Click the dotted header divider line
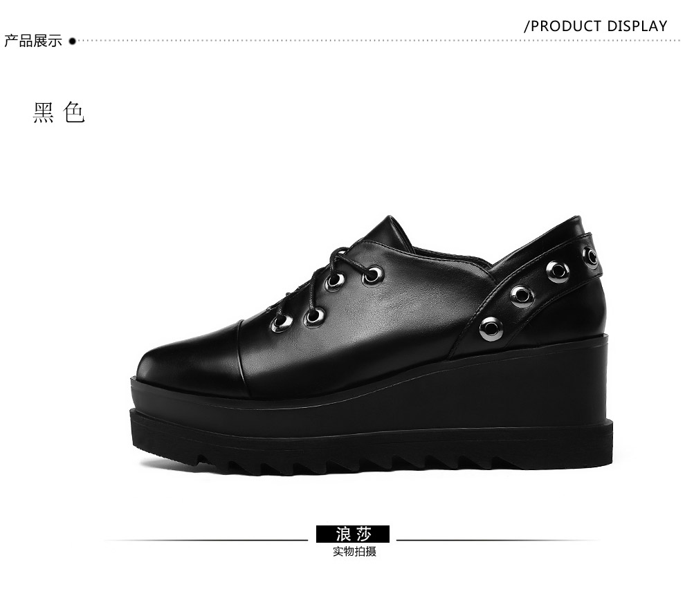685x616 pixels. tap(378, 41)
